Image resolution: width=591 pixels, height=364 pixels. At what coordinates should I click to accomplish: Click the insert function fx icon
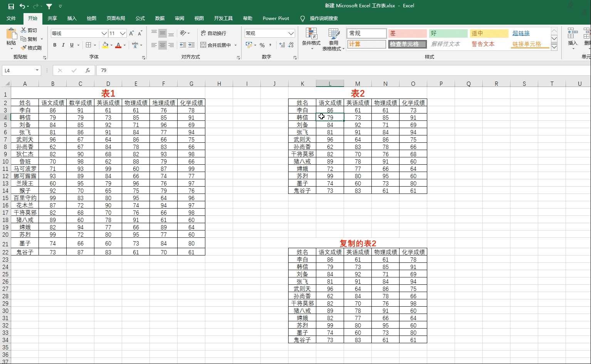click(x=88, y=70)
